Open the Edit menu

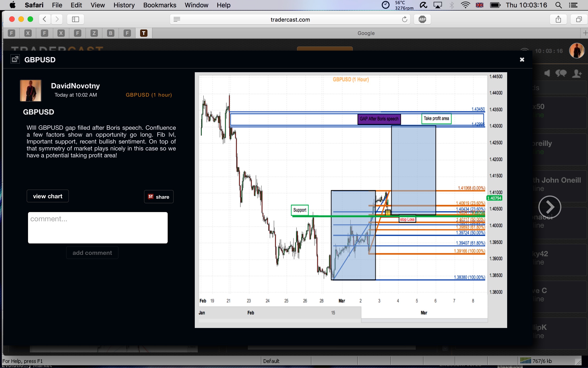tap(76, 5)
